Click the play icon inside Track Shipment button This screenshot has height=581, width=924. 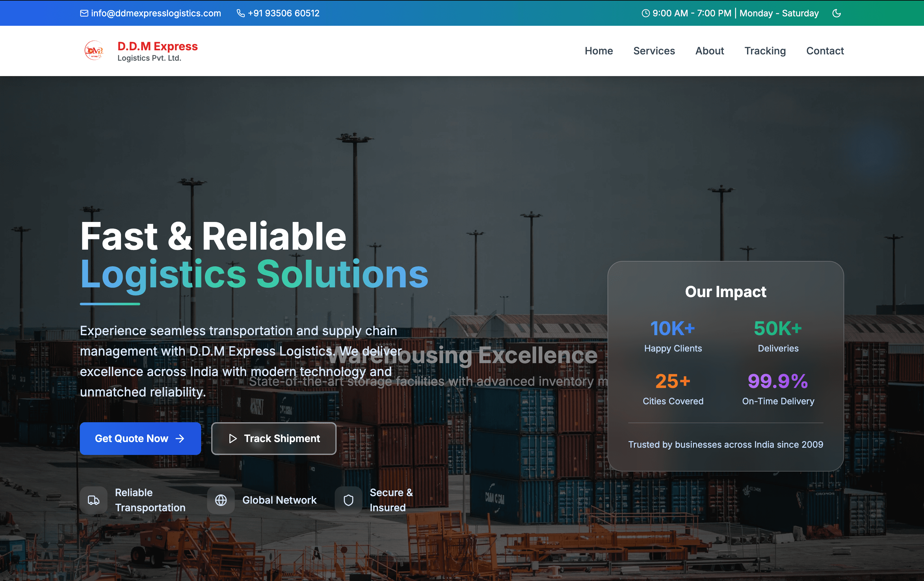233,439
